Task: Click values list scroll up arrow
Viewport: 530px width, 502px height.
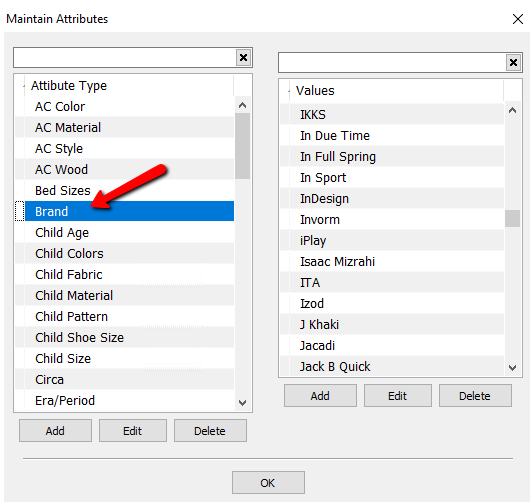Action: (512, 110)
